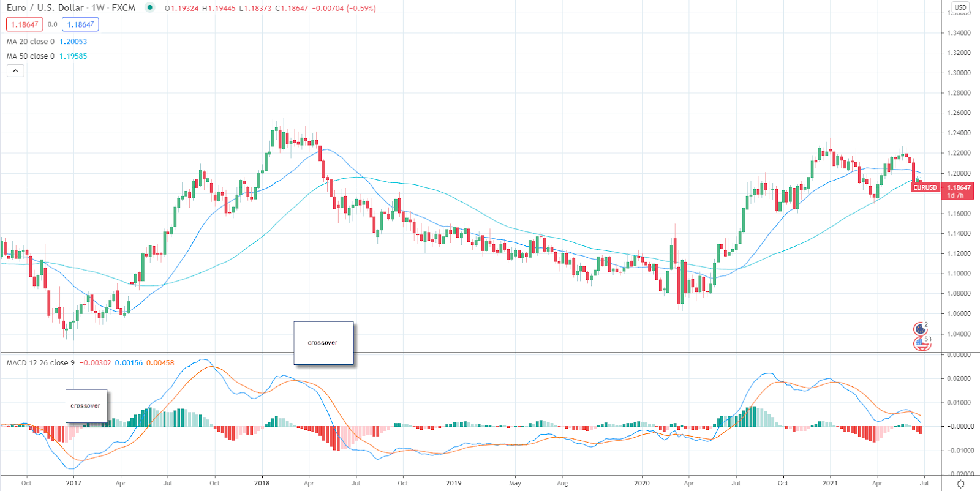The width and height of the screenshot is (980, 491).
Task: Click the high price value H1.19445
Action: 219,9
